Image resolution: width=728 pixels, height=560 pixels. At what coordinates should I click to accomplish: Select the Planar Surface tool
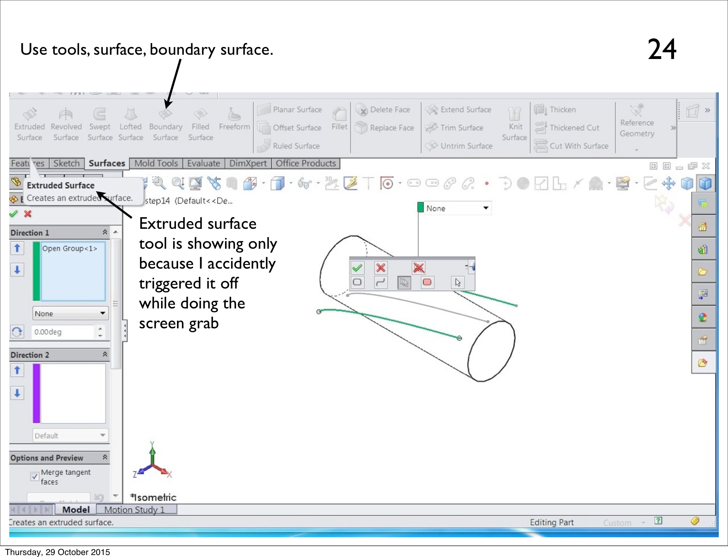click(x=297, y=110)
